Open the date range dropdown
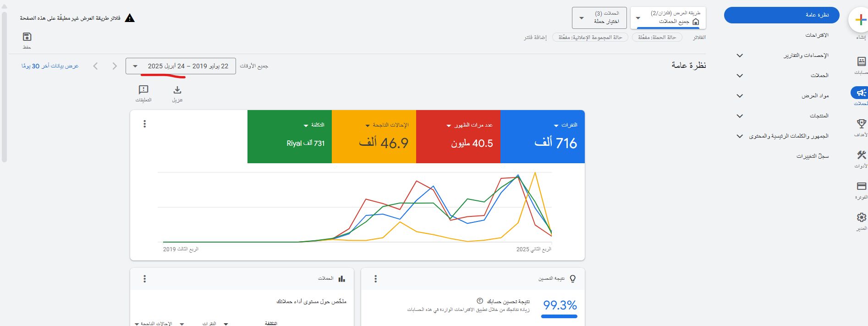 click(x=181, y=66)
